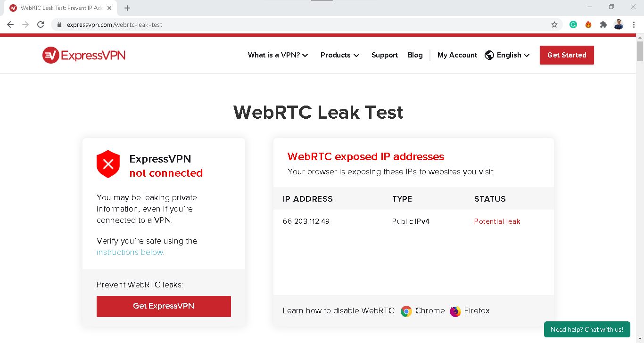
Task: Click the Chrome browser profile avatar
Action: tap(618, 24)
